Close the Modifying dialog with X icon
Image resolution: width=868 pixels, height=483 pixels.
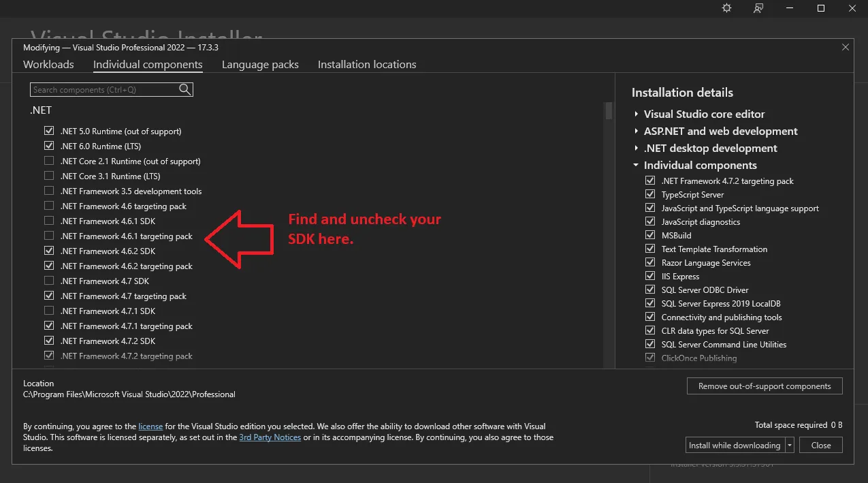[846, 47]
